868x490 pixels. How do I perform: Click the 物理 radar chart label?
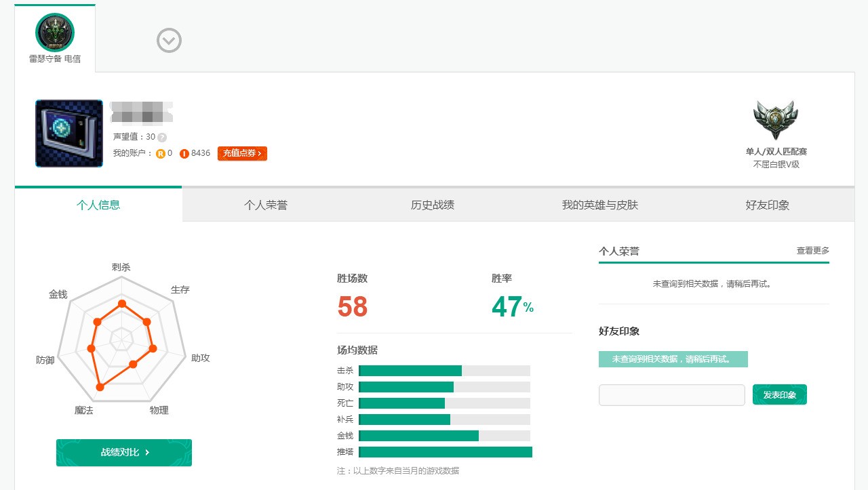pos(159,410)
